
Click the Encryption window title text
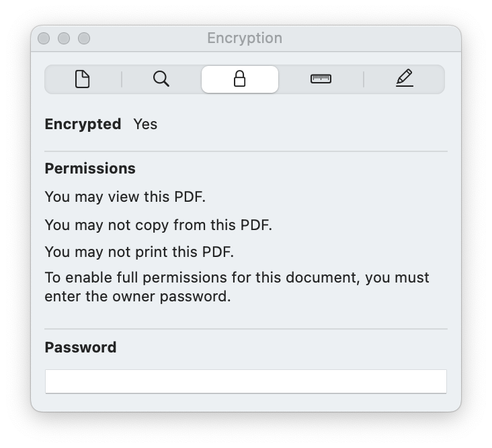click(x=245, y=38)
